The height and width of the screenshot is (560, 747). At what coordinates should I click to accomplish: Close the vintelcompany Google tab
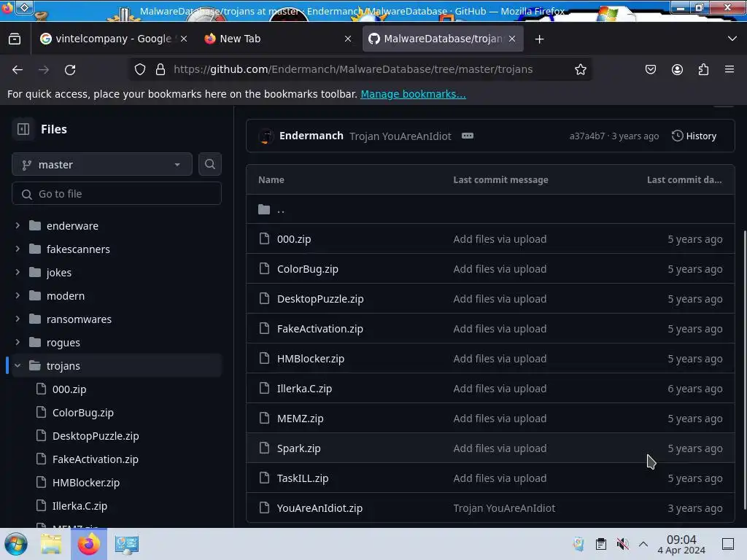pos(184,39)
